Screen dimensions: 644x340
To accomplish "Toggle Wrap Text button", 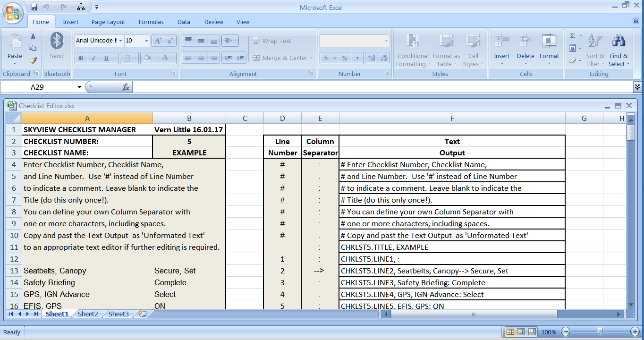I will tap(272, 41).
